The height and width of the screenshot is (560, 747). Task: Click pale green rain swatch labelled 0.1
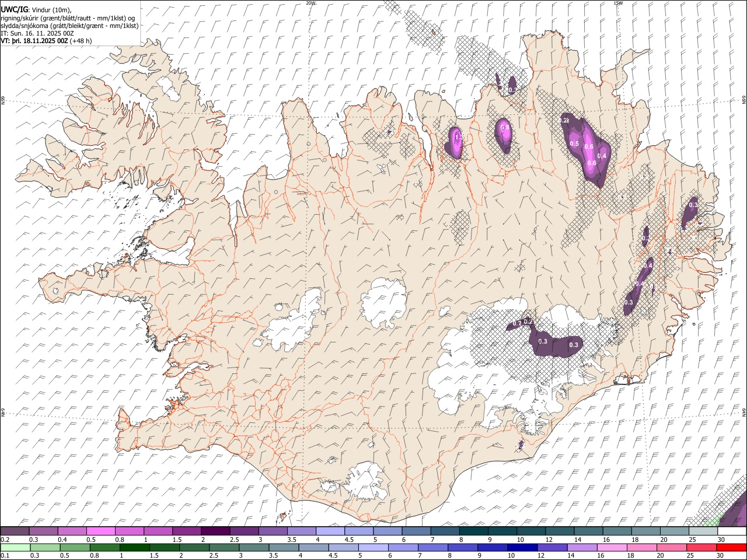pos(15,547)
